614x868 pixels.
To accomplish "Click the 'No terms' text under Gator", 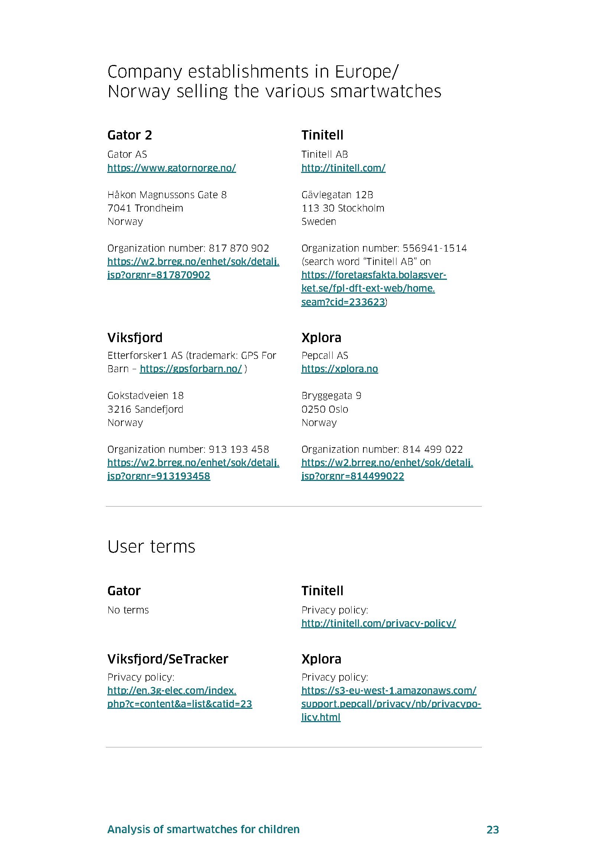I will tap(128, 610).
